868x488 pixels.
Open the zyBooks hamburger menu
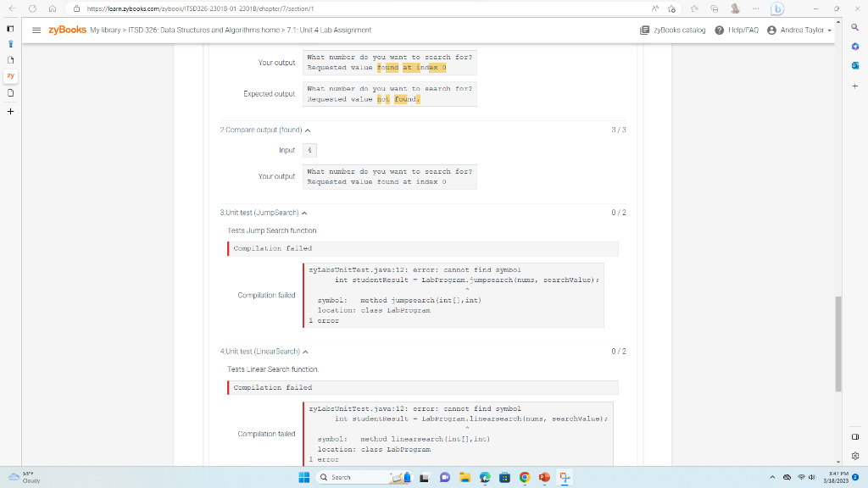click(x=36, y=30)
